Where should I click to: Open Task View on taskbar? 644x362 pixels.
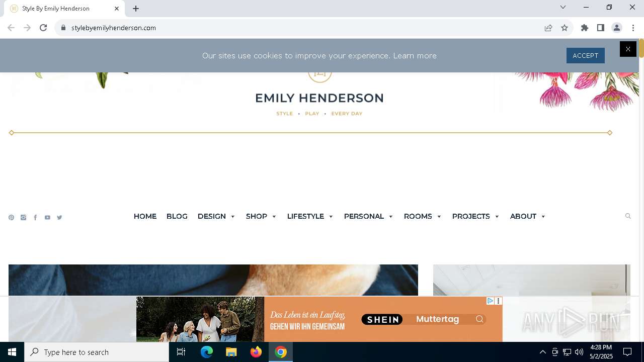pyautogui.click(x=181, y=352)
